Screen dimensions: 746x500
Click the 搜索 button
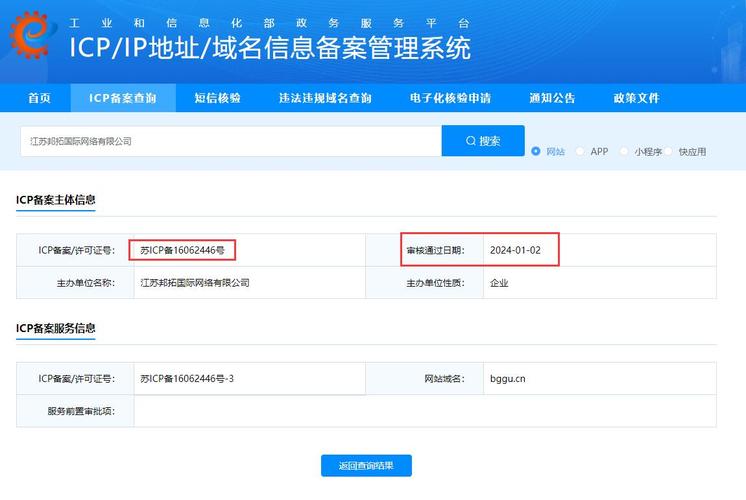(x=483, y=141)
